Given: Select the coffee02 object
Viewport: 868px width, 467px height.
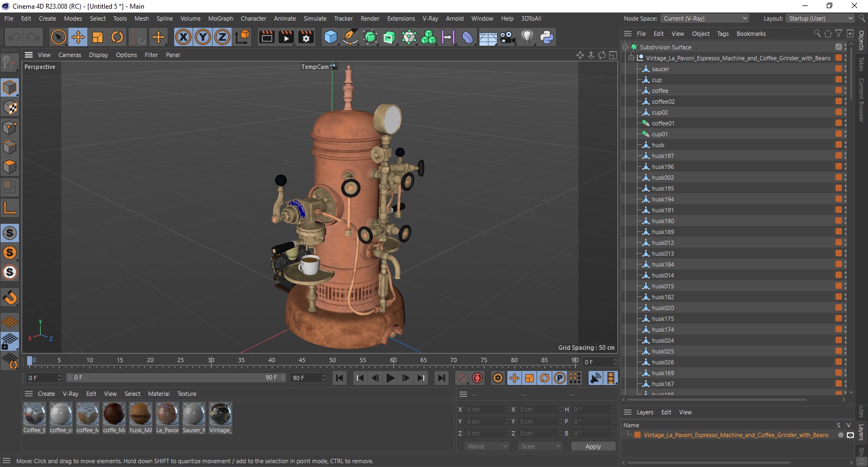Looking at the screenshot, I should click(663, 102).
